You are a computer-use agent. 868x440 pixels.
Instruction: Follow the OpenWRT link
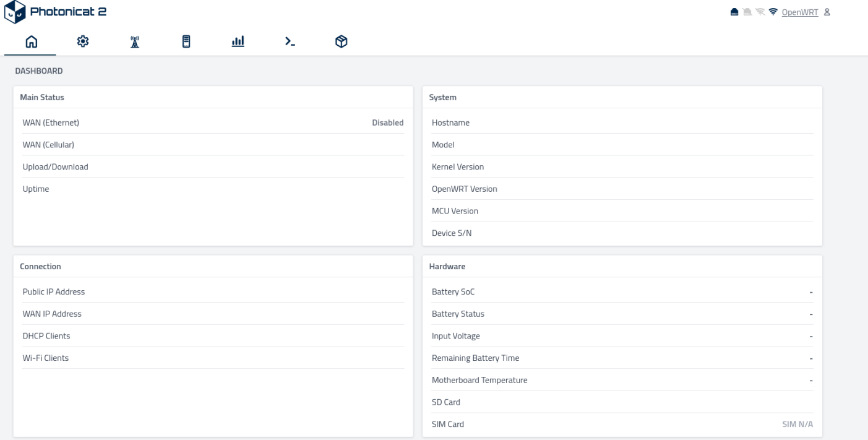799,12
